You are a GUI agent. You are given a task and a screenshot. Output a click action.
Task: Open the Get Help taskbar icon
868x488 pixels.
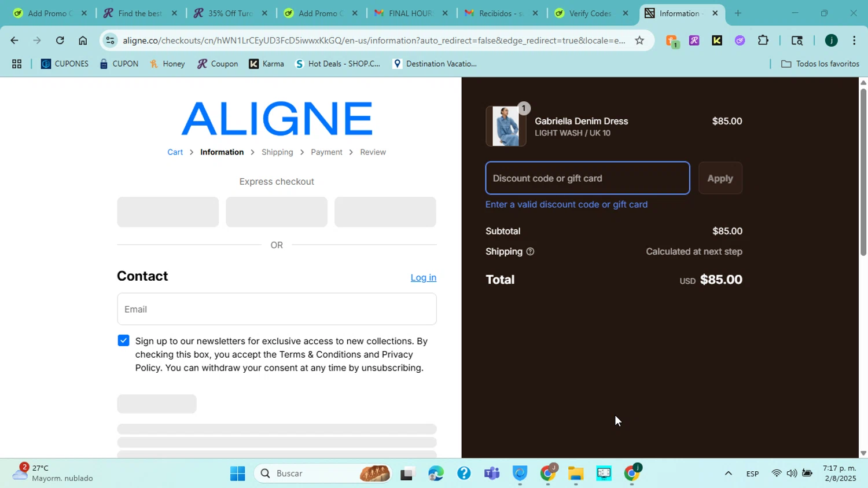click(x=464, y=474)
